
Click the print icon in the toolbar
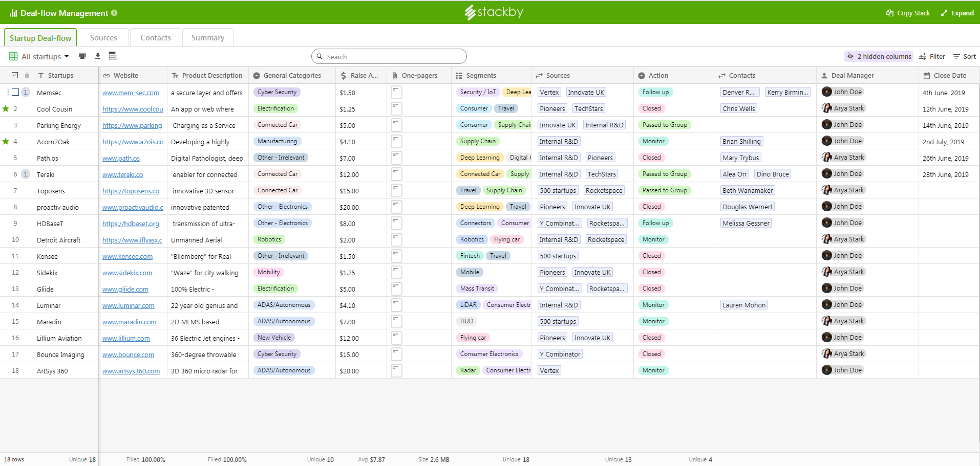(x=82, y=56)
